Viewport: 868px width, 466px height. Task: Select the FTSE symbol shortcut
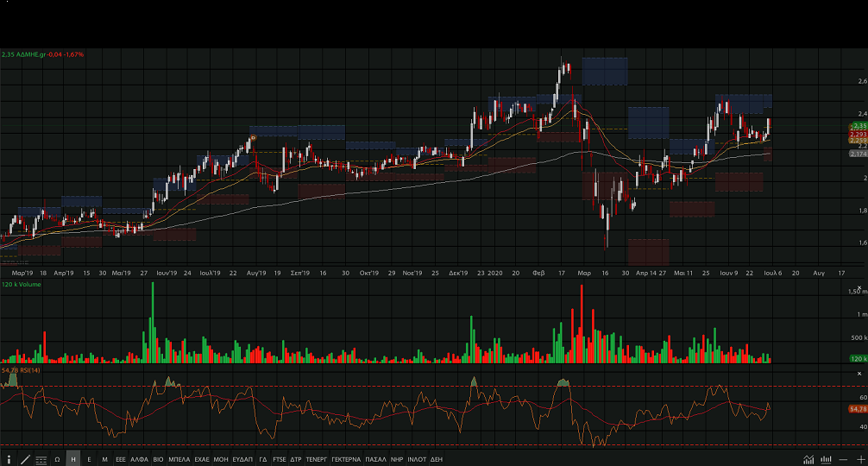(279, 460)
